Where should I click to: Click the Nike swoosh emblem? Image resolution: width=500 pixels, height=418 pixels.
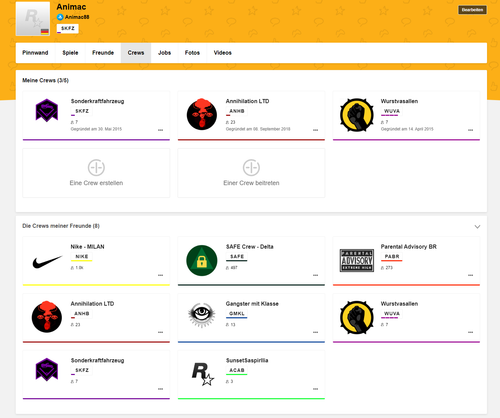click(47, 262)
